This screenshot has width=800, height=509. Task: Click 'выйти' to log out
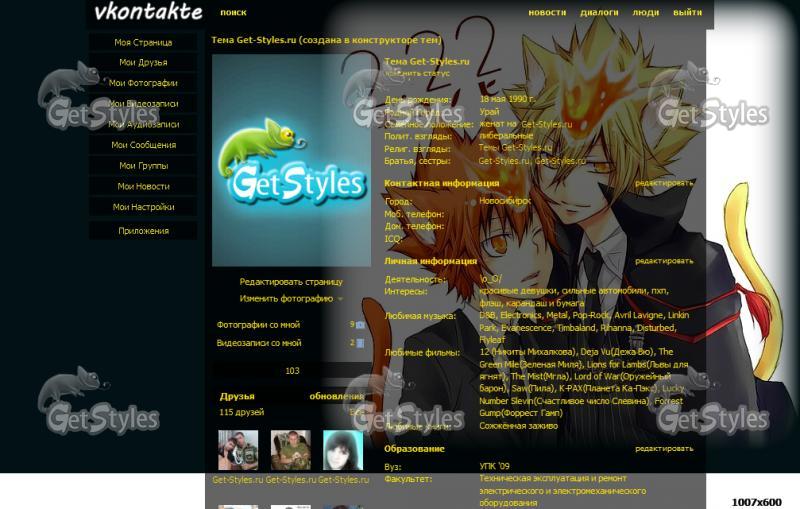[x=687, y=13]
